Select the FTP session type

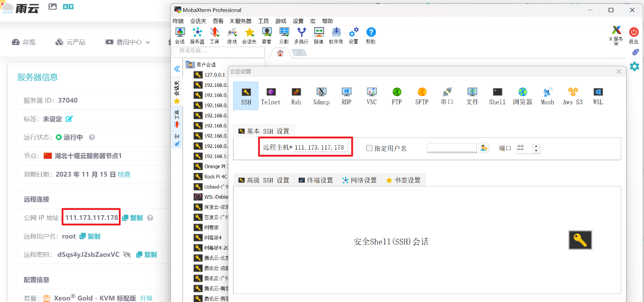[397, 96]
